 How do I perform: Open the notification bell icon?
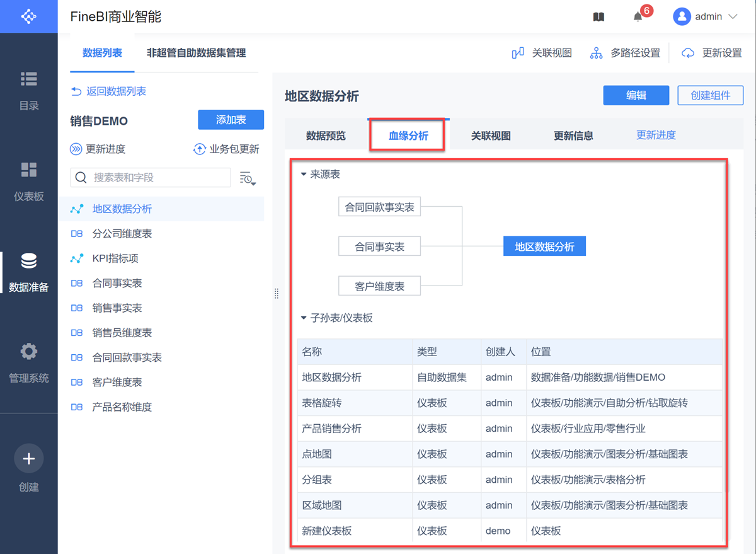coord(638,17)
